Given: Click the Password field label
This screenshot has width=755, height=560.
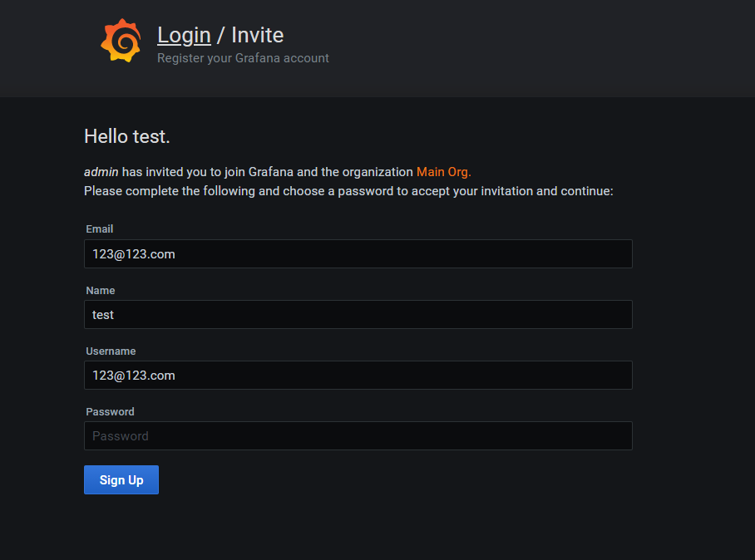Looking at the screenshot, I should (x=110, y=411).
